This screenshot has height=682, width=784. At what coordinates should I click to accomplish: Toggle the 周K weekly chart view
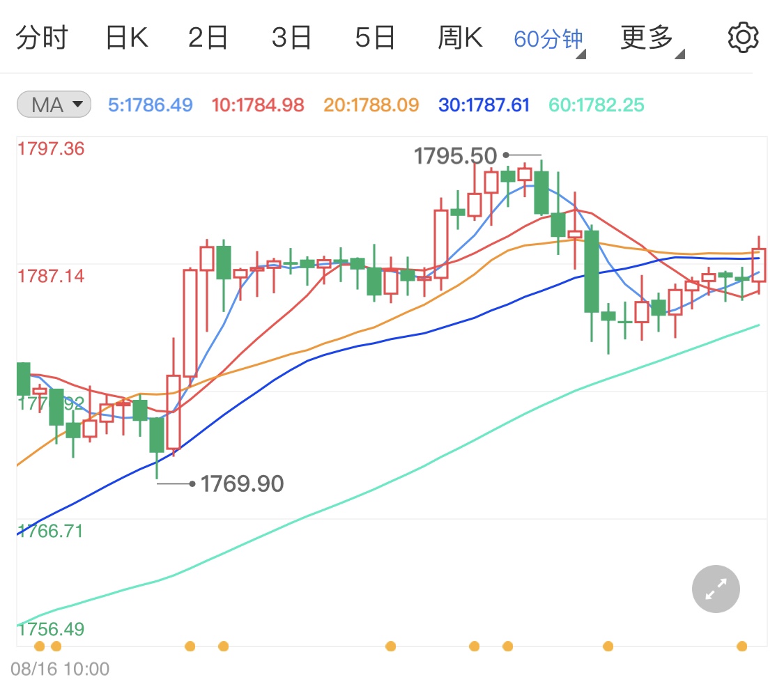460,36
